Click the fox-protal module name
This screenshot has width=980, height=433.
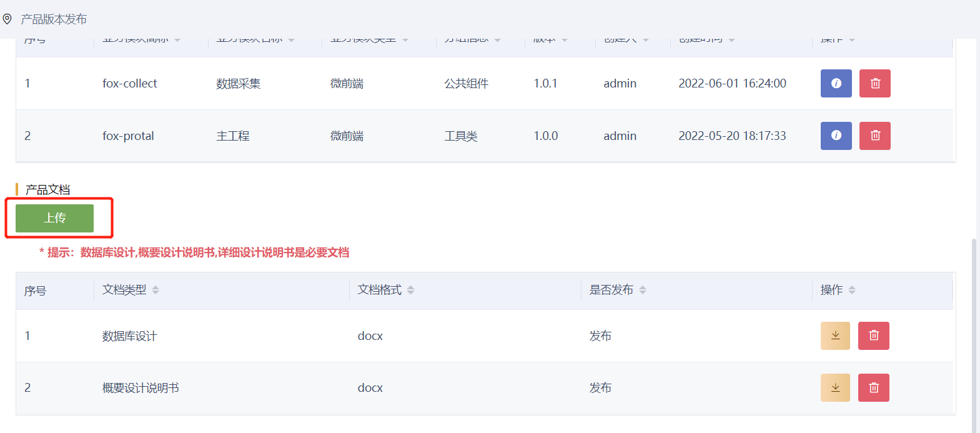(x=128, y=136)
